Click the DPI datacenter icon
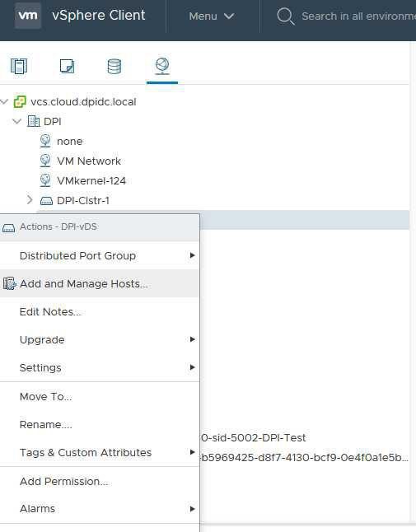Viewport: 416px width, 532px height. pyautogui.click(x=33, y=121)
